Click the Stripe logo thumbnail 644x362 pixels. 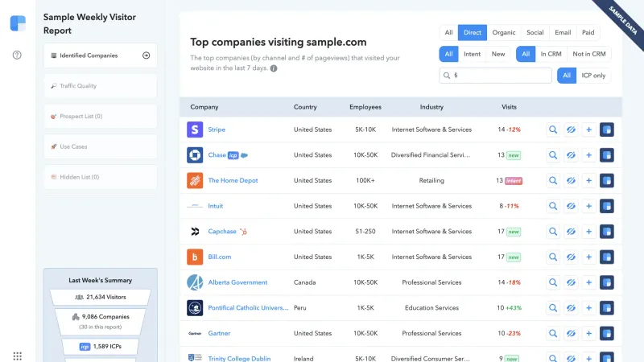click(x=195, y=130)
